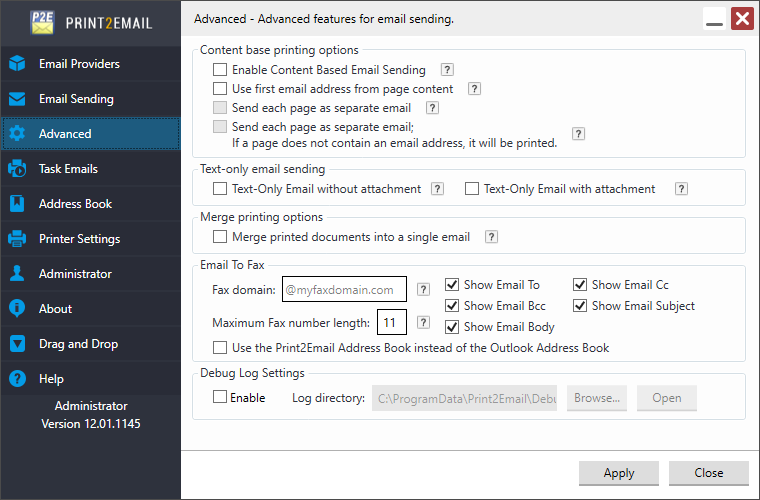This screenshot has width=760, height=500.
Task: Click the Help question mark icon in sidebar
Action: (x=17, y=378)
